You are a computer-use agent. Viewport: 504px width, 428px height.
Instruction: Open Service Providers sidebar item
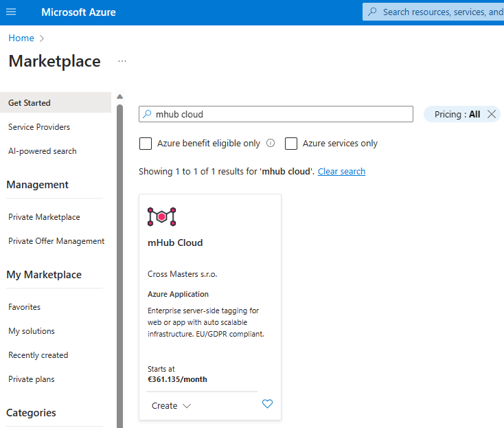[x=39, y=127]
